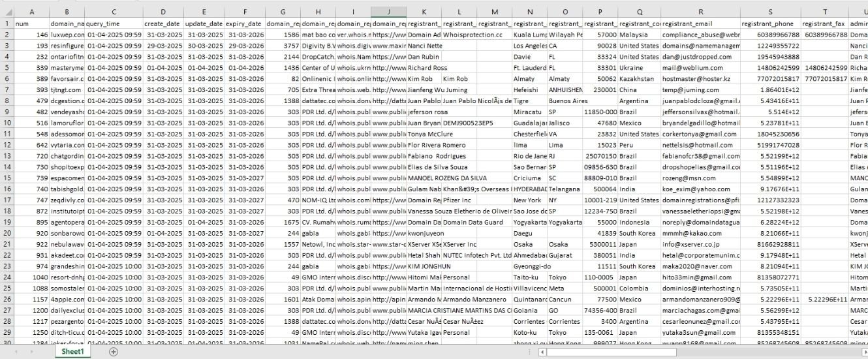Select cell containing 'mmmh@kakao.com'
This screenshot has height=359, width=868.
click(x=700, y=234)
